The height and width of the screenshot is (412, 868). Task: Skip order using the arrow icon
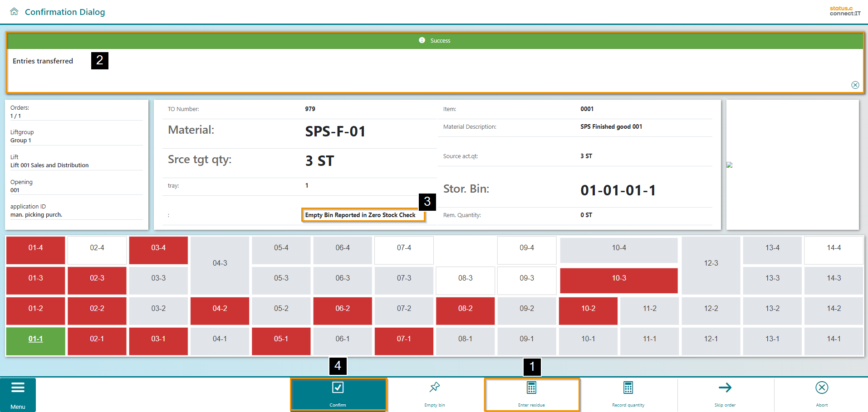click(x=725, y=388)
